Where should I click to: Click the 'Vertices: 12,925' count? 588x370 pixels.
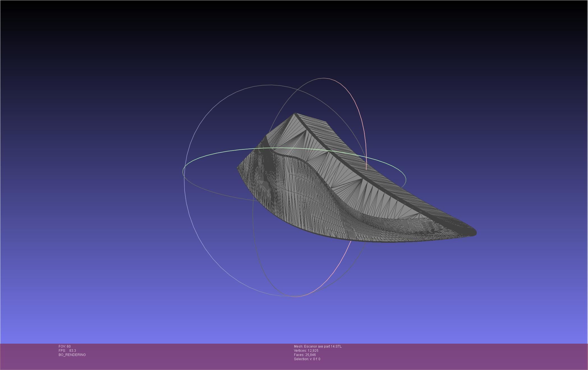306,351
